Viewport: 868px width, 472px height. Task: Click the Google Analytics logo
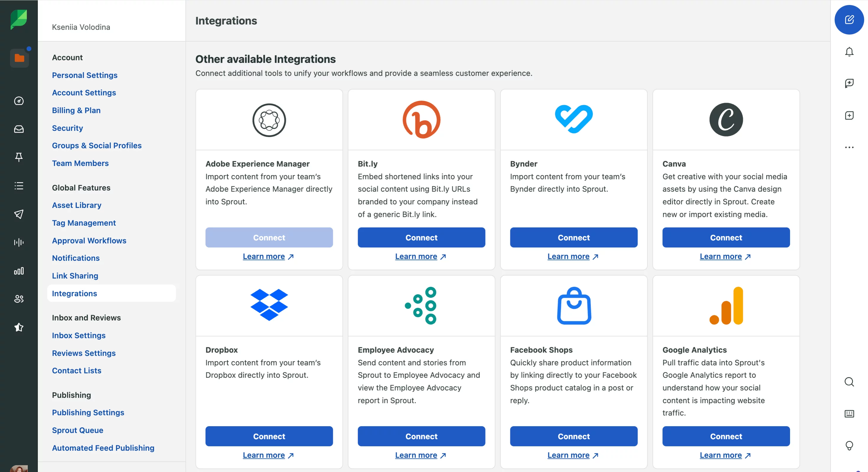[x=726, y=306]
